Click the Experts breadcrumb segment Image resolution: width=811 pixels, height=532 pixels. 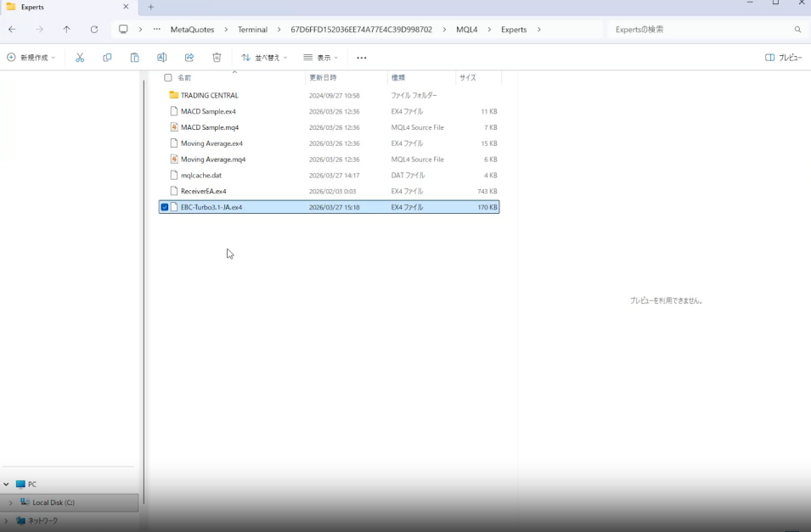(x=514, y=30)
